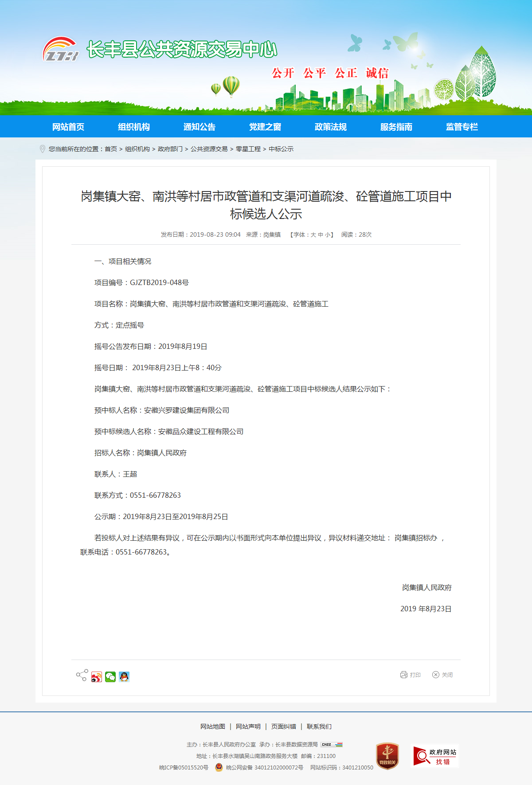Open the 网站首页 menu item
532x785 pixels.
click(68, 127)
